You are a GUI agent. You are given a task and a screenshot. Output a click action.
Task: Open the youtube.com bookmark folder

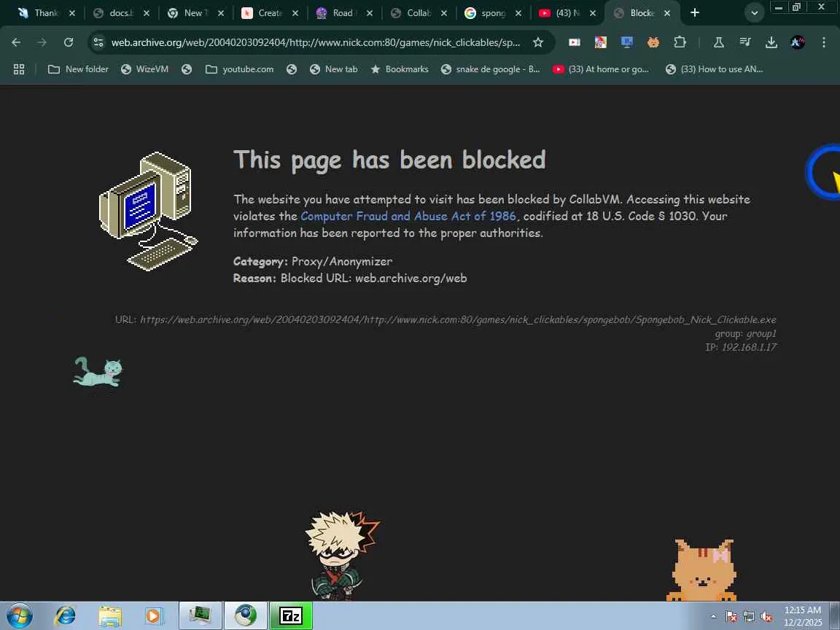point(239,69)
